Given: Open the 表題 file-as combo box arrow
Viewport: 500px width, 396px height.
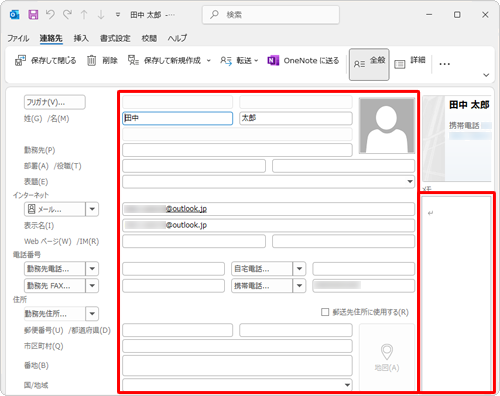Looking at the screenshot, I should pos(410,182).
